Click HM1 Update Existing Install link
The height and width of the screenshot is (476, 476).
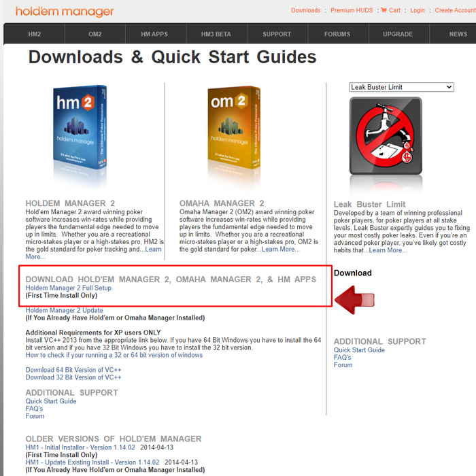92,462
